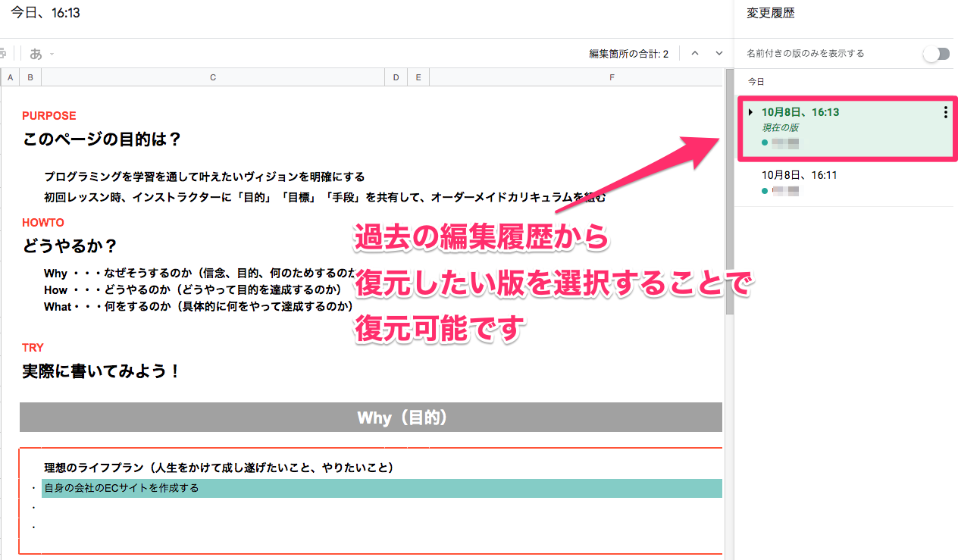Toggle 名前付きの版のみを表示する switch on
Viewport: 958px width, 560px height.
point(936,53)
